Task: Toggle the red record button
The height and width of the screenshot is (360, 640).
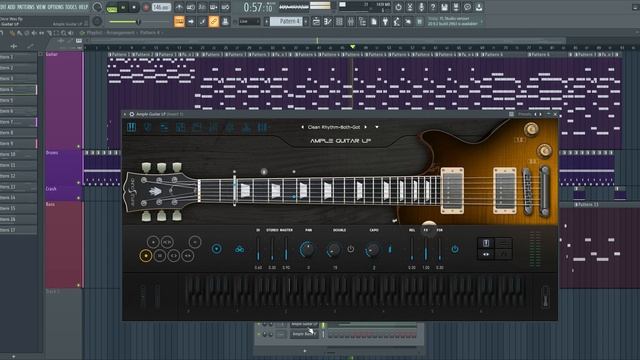Action: tap(146, 7)
